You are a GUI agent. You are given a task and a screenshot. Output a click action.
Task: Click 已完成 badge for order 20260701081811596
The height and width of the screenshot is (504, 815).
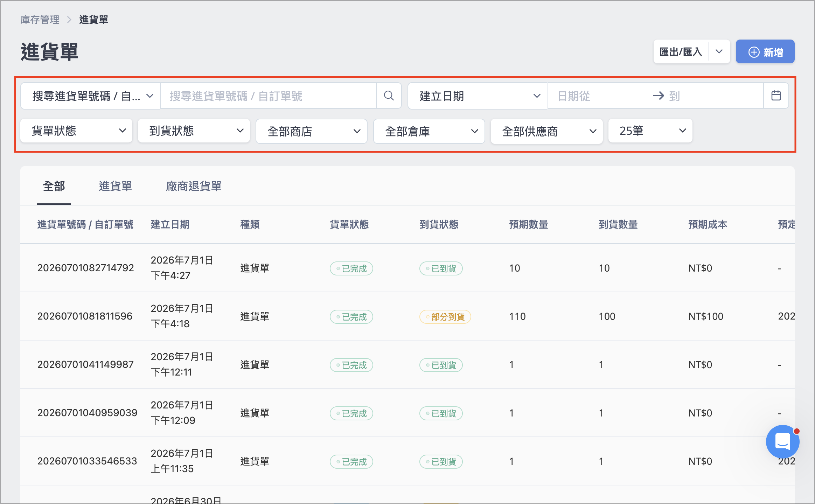[351, 317]
